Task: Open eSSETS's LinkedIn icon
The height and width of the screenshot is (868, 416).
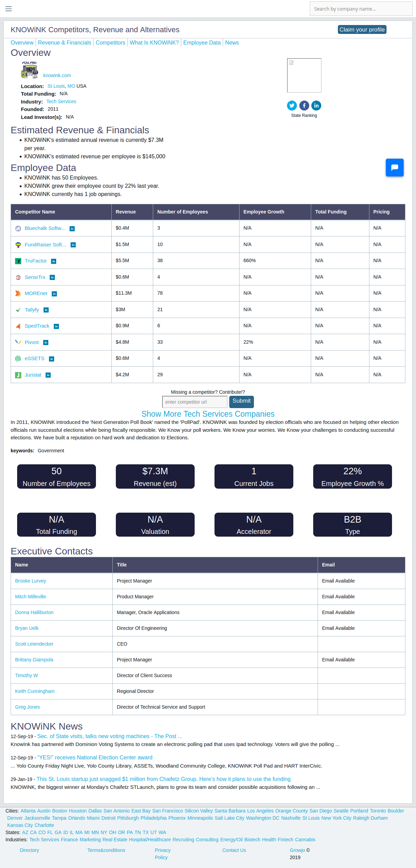Action: click(x=51, y=359)
